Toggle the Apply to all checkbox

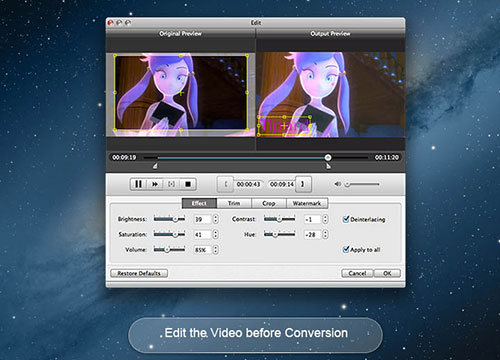tap(346, 249)
